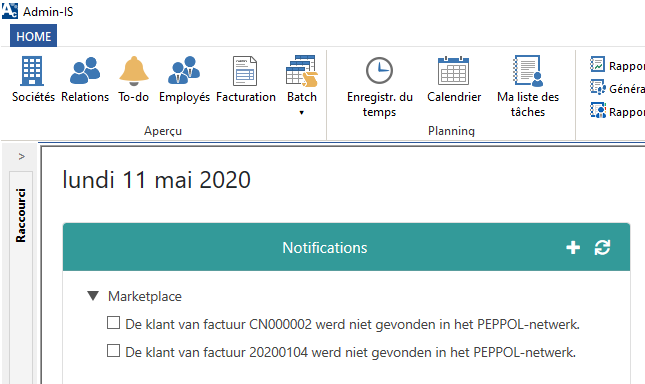Open Enregistr. du temps clock icon
The image size is (645, 384).
[379, 71]
